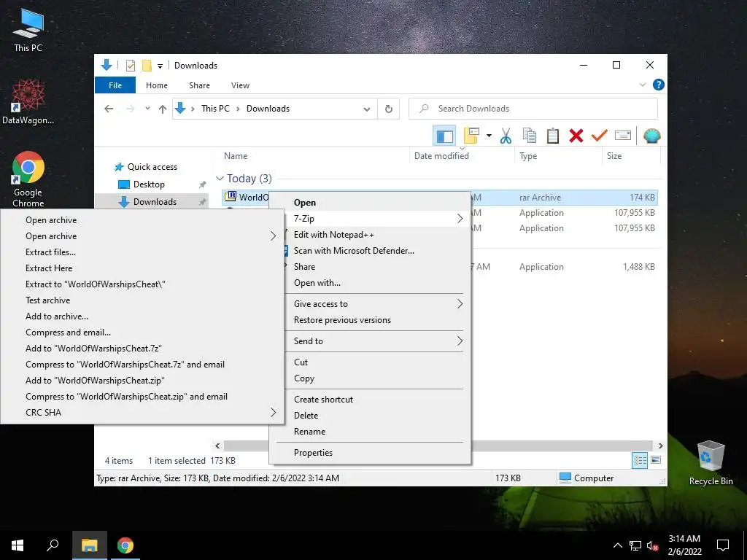Toggle the navigation pane toolbar icon
The image size is (747, 560).
[x=444, y=136]
